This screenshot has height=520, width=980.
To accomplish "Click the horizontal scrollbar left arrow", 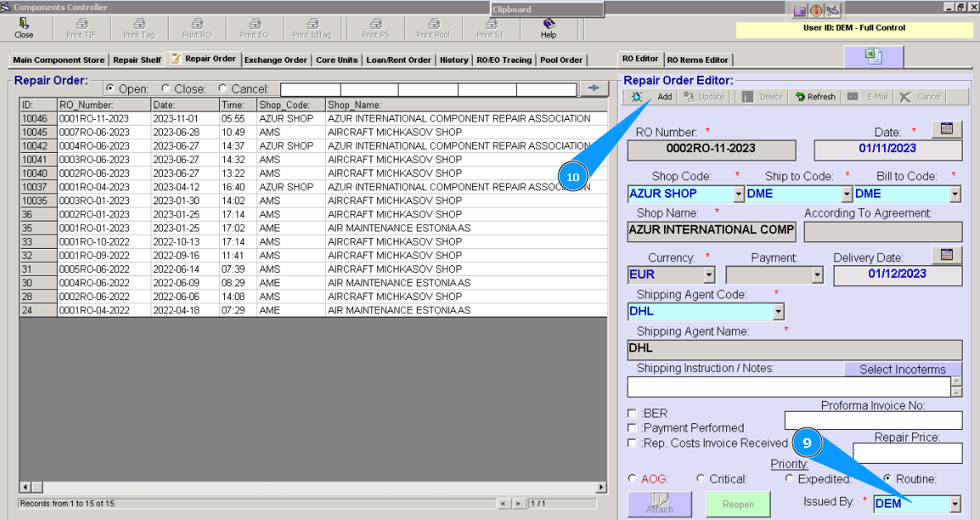I will pyautogui.click(x=26, y=487).
